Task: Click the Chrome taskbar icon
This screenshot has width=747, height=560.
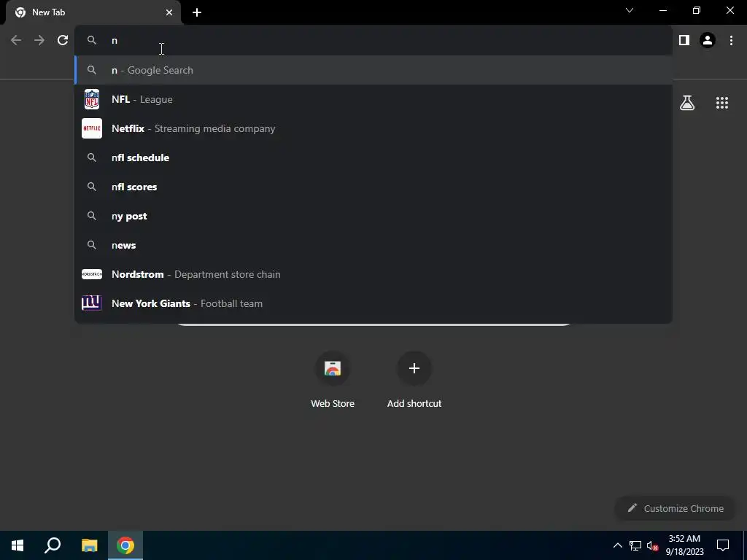Action: point(125,545)
